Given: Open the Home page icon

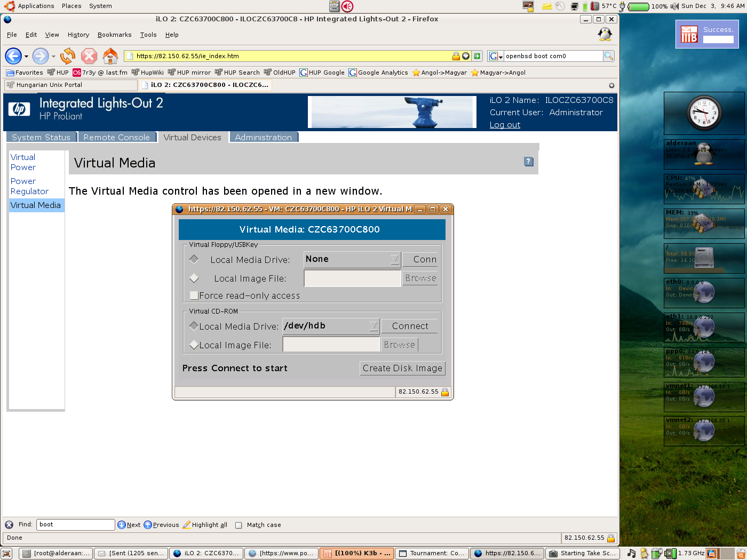Looking at the screenshot, I should click(110, 56).
